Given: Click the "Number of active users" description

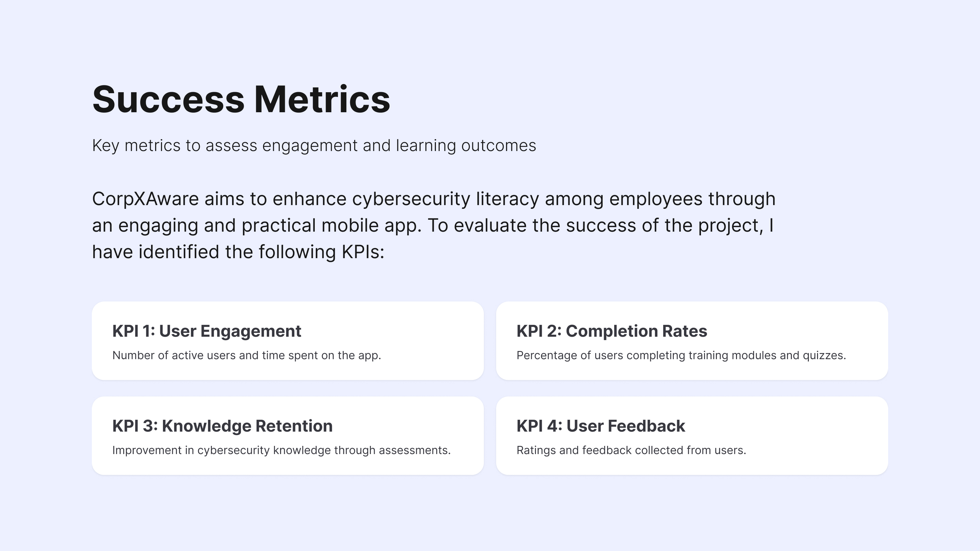Looking at the screenshot, I should point(246,355).
